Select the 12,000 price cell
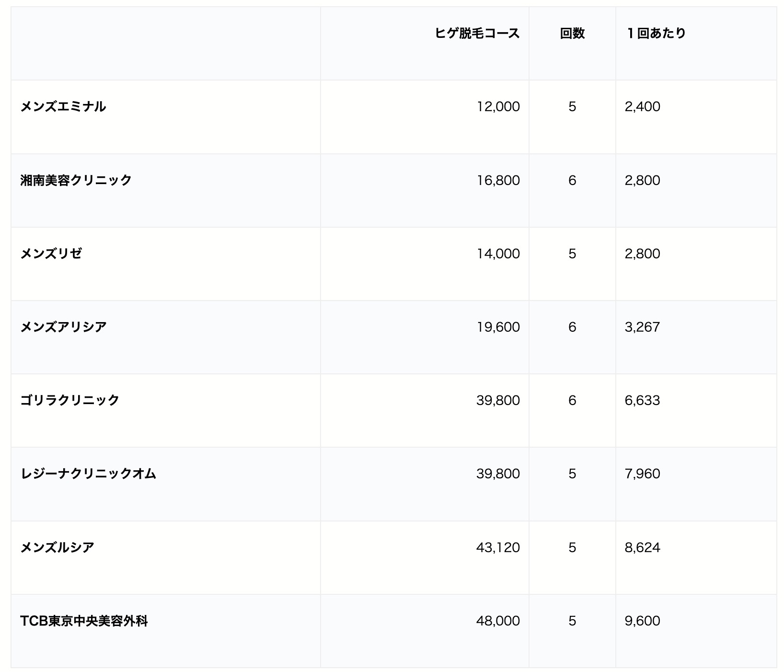Screen dimensions: 784x672 coord(499,106)
